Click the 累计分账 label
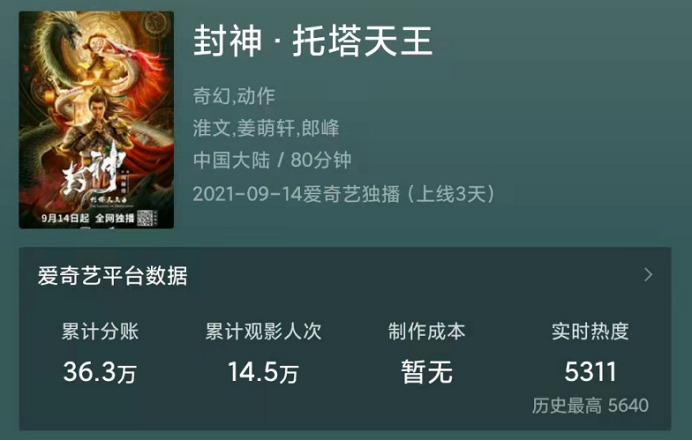The width and height of the screenshot is (692, 441). (x=100, y=332)
